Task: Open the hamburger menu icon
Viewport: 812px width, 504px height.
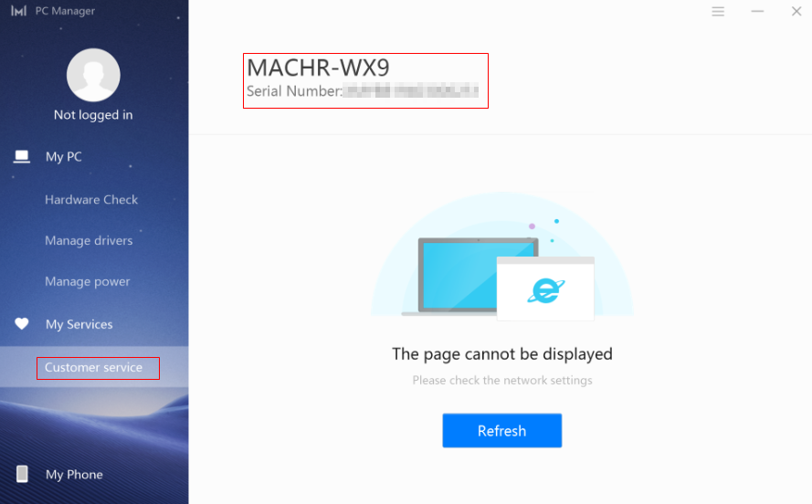Action: pos(718,11)
